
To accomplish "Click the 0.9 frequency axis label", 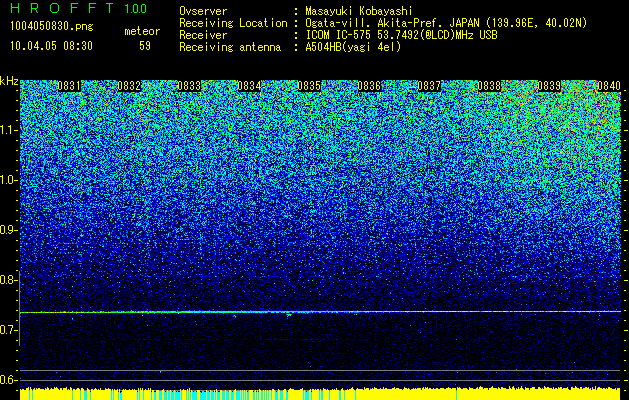I will [x=9, y=230].
